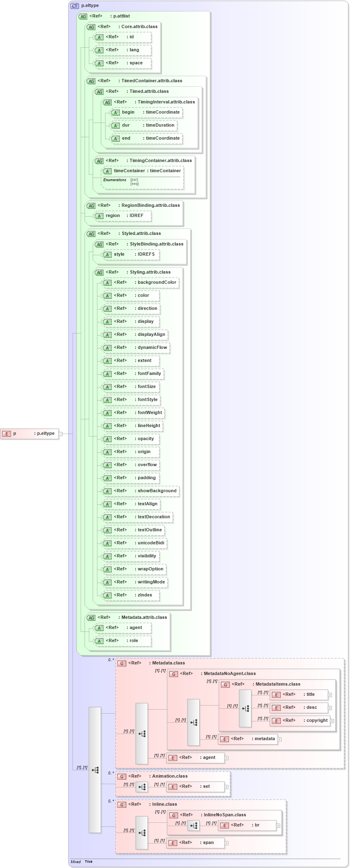Image resolution: width=350 pixels, height=868 pixels.
Task: Expand the desc element plus box
Action: (330, 708)
